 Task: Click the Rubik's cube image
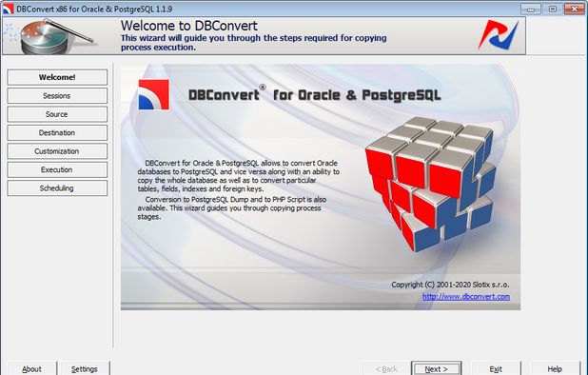click(x=431, y=184)
